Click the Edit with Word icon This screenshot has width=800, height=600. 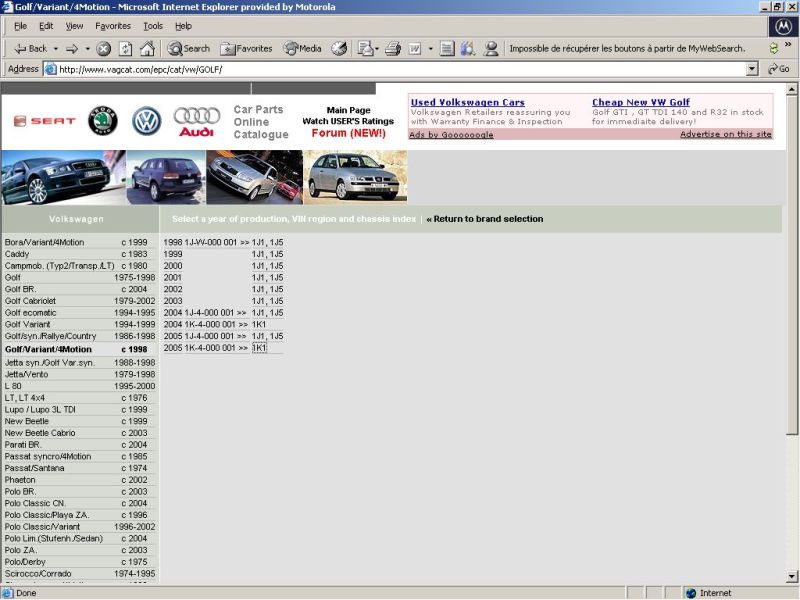(x=415, y=49)
